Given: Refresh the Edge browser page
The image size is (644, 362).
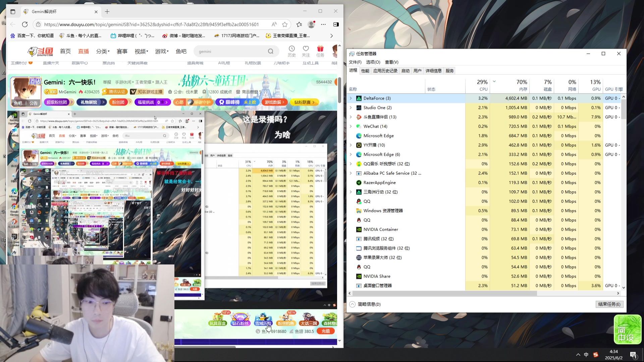Looking at the screenshot, I should pos(25,24).
